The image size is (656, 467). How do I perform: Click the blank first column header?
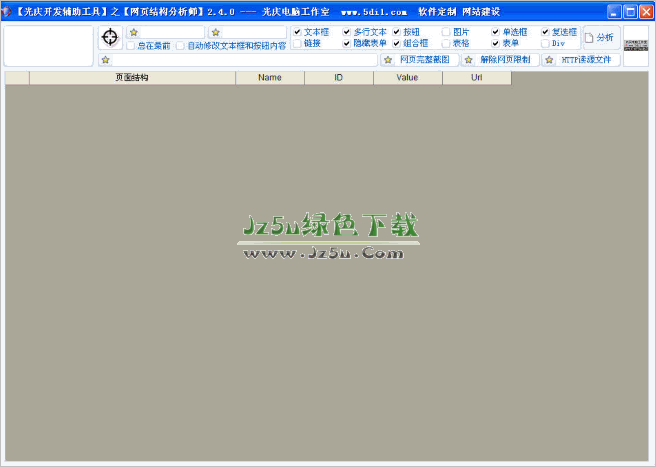pos(17,78)
